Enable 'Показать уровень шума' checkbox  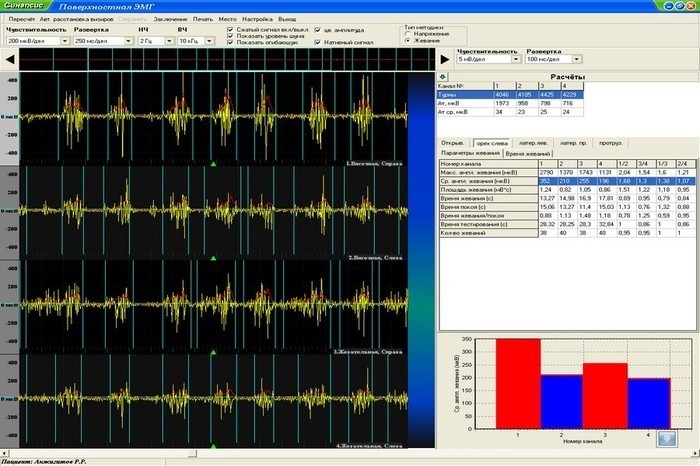click(x=231, y=38)
